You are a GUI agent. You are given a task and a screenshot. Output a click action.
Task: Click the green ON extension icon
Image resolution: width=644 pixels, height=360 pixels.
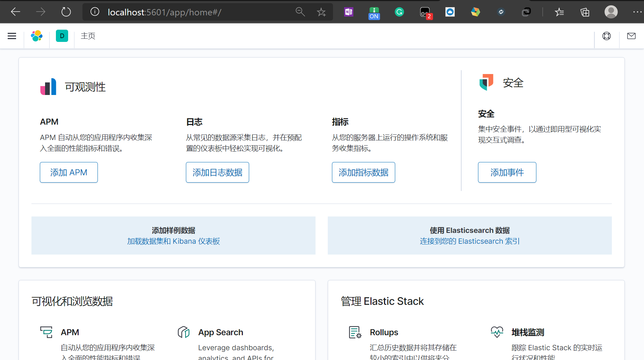coord(374,13)
